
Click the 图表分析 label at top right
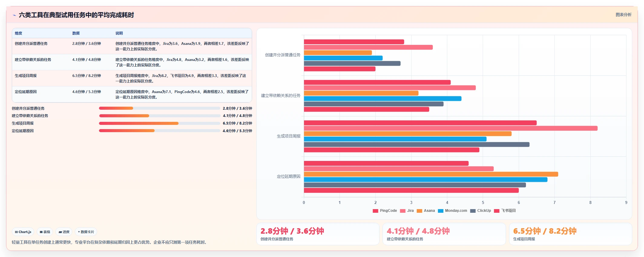click(x=623, y=15)
